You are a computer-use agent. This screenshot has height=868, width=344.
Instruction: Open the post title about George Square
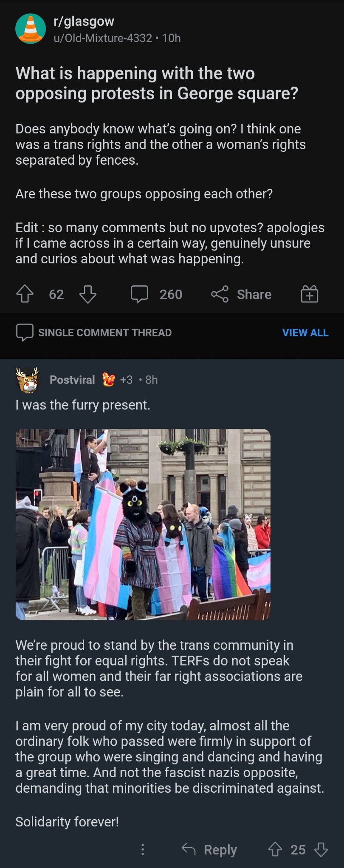pyautogui.click(x=157, y=83)
